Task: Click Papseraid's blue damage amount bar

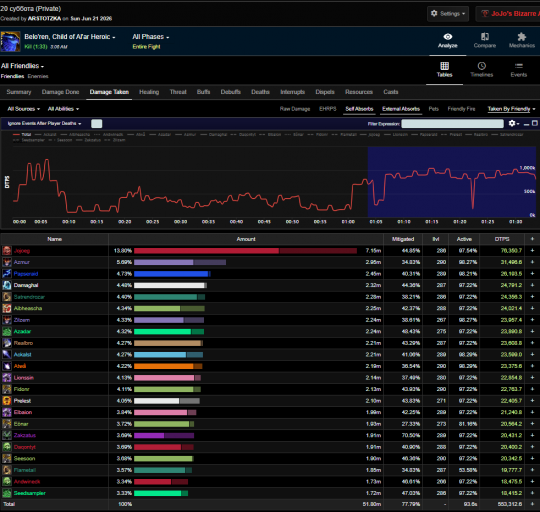Action: 171,274
